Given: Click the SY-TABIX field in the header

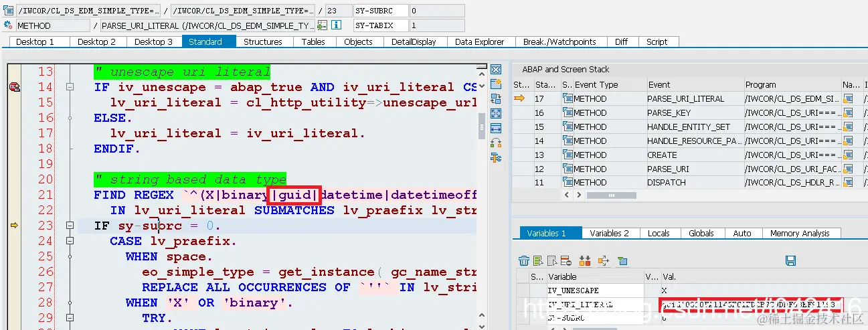Looking at the screenshot, I should point(381,25).
